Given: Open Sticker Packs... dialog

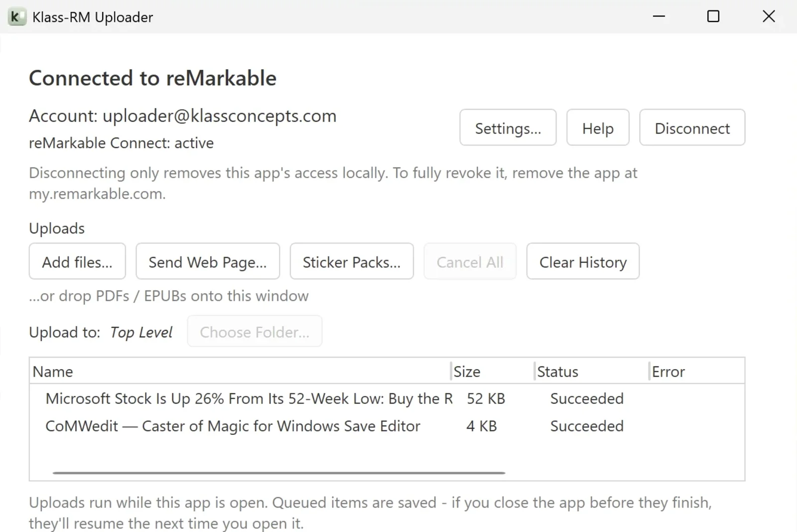Looking at the screenshot, I should coord(352,262).
